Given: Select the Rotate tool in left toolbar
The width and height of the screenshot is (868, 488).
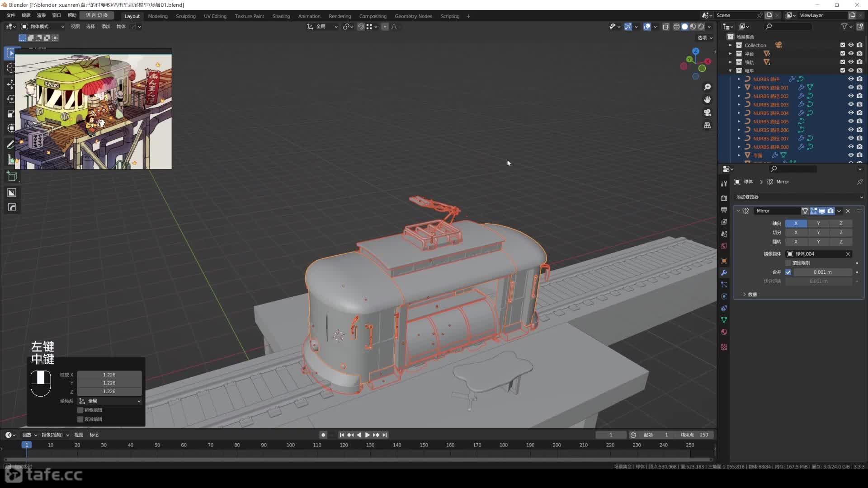Looking at the screenshot, I should tap(11, 99).
